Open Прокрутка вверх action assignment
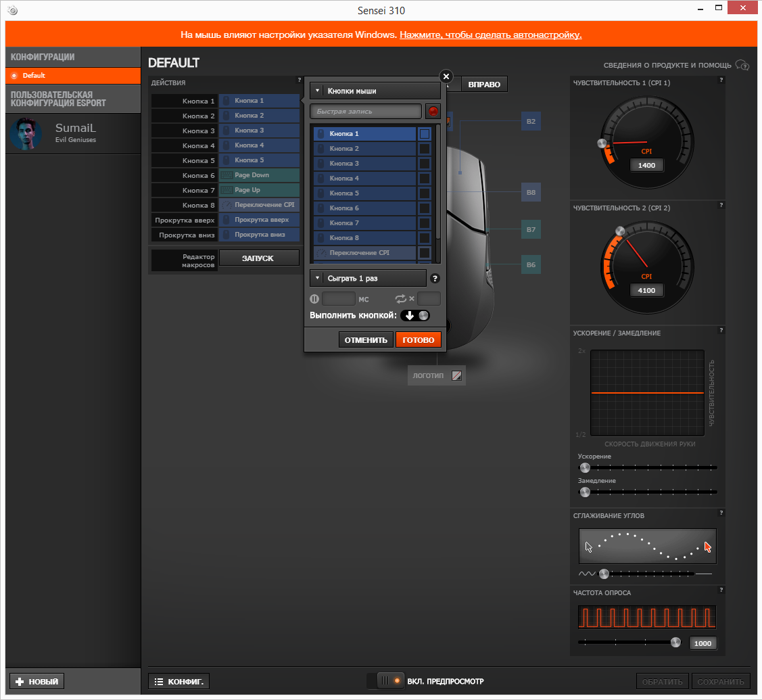The width and height of the screenshot is (762, 700). click(x=259, y=220)
